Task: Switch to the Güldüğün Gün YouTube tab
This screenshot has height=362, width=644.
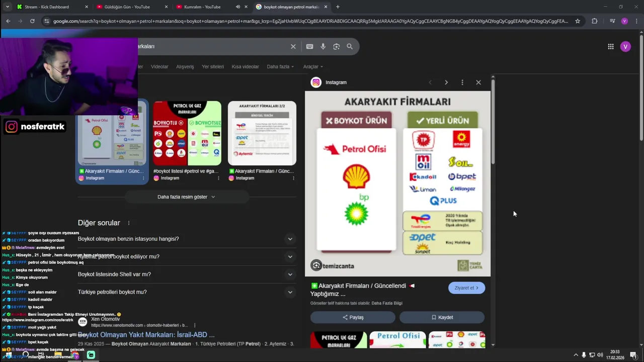Action: pos(132,7)
